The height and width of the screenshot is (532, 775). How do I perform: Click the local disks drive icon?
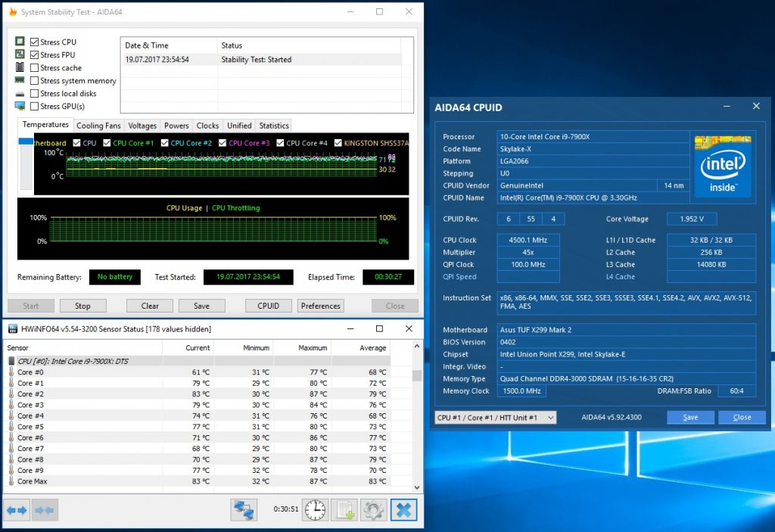[x=20, y=93]
